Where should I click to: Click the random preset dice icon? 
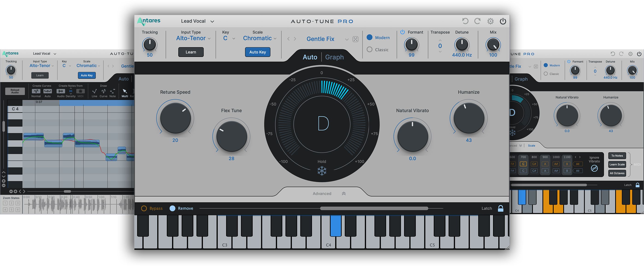(x=355, y=39)
